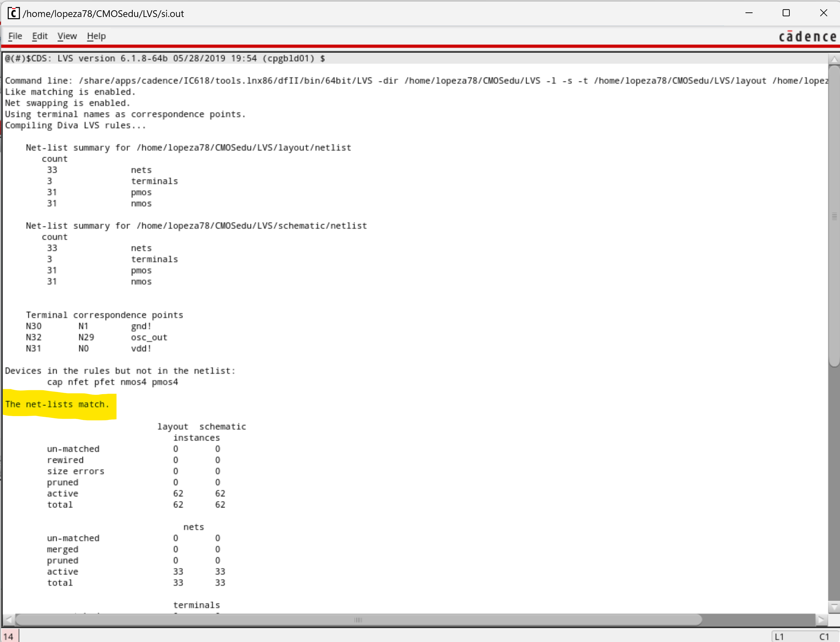840x642 pixels.
Task: Click the vertical scrollbar down arrow
Action: pos(834,607)
